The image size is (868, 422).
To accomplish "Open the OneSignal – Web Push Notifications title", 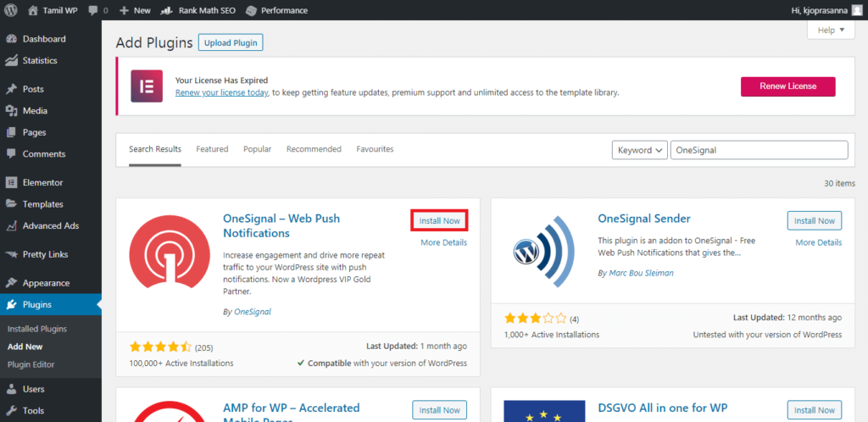I will pyautogui.click(x=281, y=225).
